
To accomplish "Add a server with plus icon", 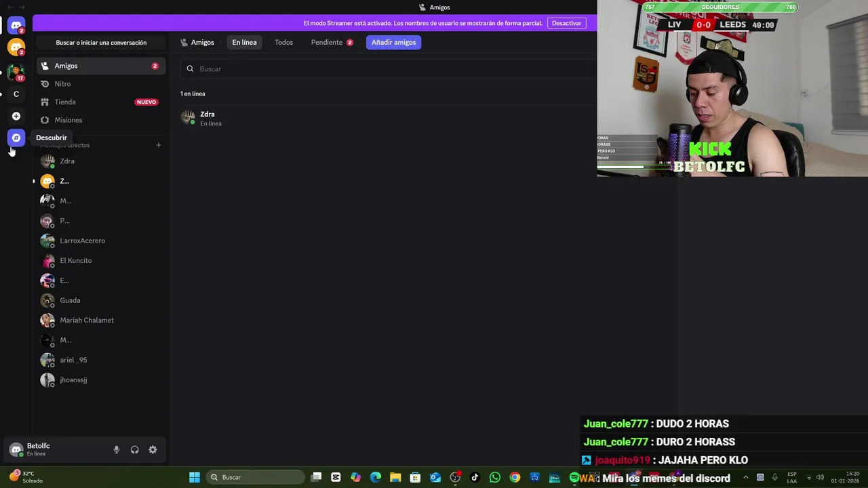I will pyautogui.click(x=16, y=116).
